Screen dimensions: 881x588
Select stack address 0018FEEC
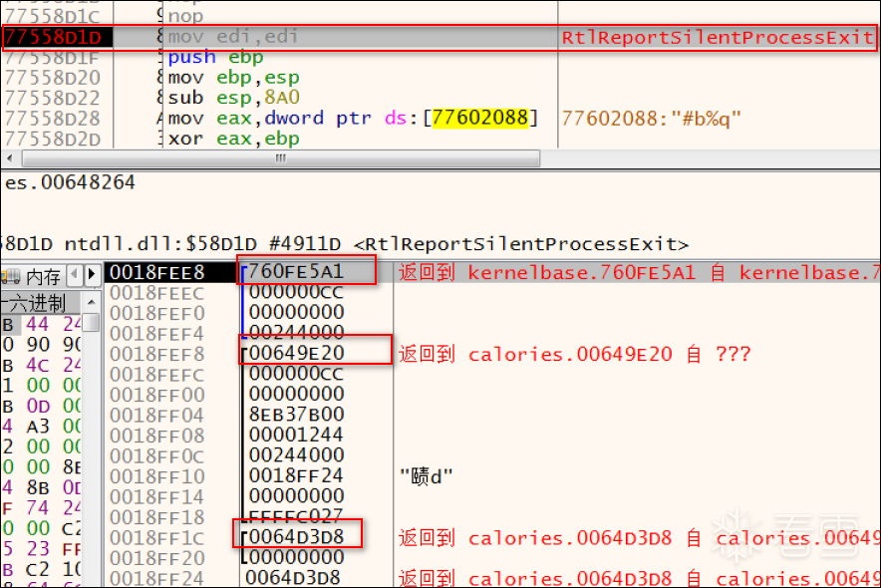[157, 293]
